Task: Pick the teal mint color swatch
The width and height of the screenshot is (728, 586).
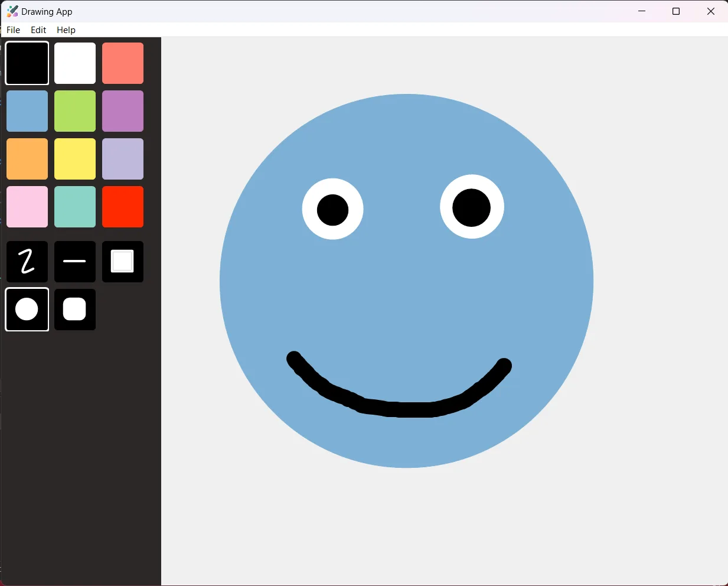Action: tap(75, 207)
